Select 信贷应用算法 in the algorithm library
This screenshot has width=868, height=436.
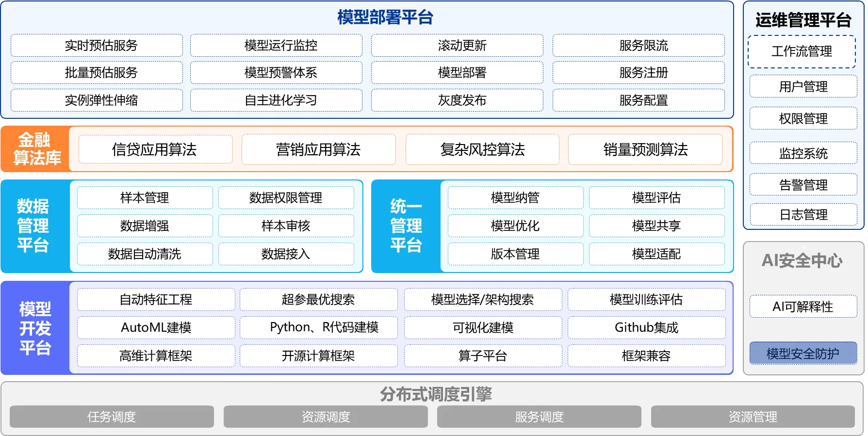click(155, 149)
